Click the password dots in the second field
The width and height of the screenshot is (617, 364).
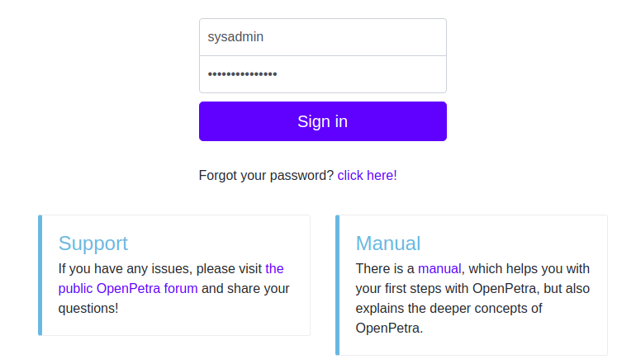pyautogui.click(x=242, y=74)
